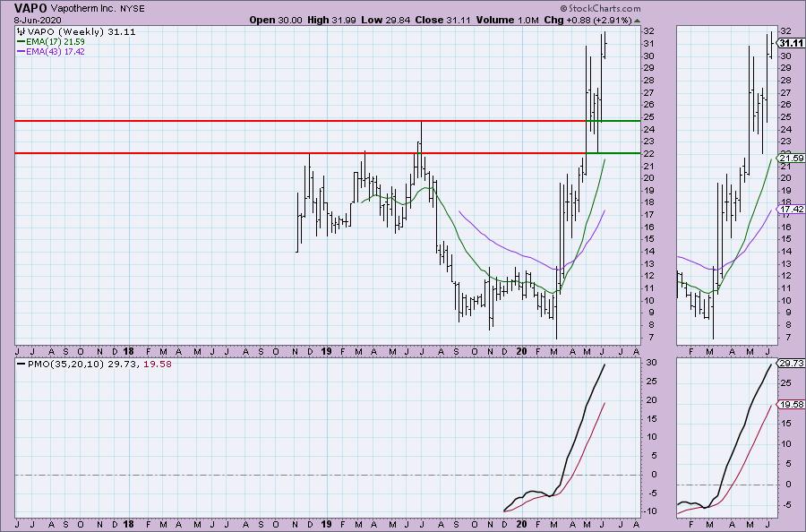806x532 pixels.
Task: Click the Close 31.11 value in header
Action: pyautogui.click(x=442, y=20)
